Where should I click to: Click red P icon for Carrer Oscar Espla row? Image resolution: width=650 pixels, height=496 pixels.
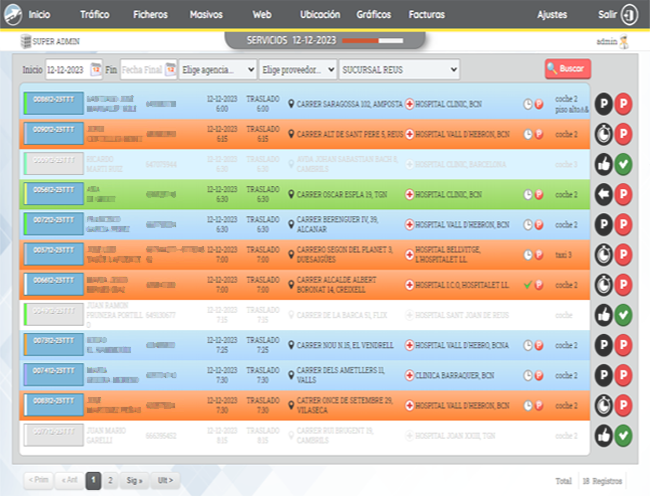623,194
